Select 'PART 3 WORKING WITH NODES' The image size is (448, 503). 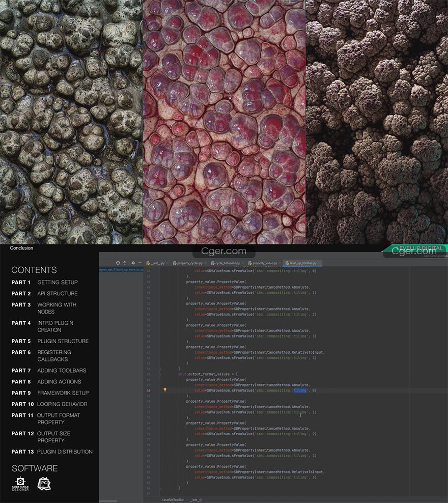click(44, 308)
